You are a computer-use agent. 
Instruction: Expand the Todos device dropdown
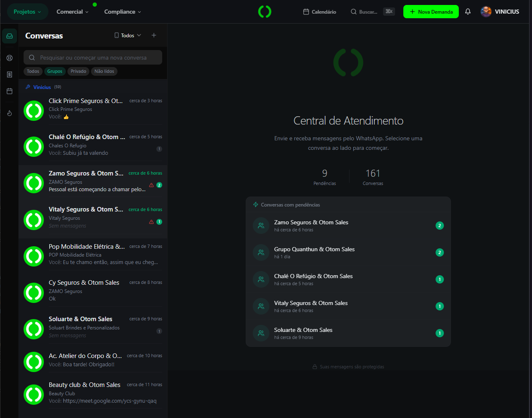[x=128, y=35]
